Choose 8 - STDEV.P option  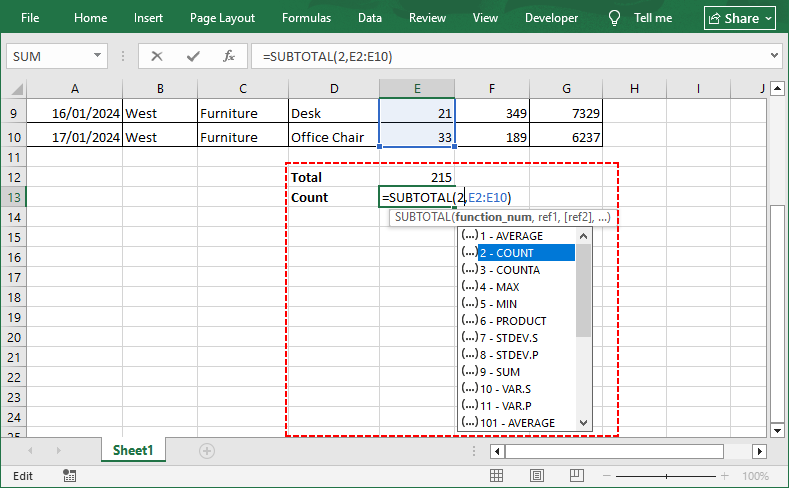[517, 355]
